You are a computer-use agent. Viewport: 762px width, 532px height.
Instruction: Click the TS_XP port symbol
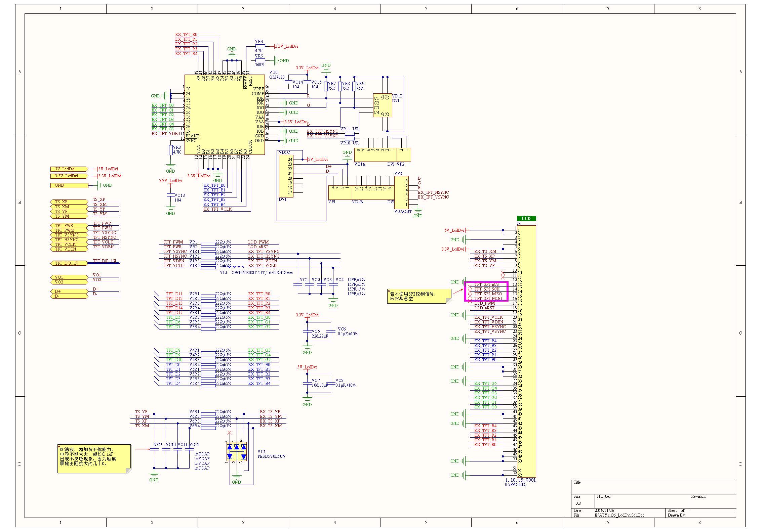(69, 202)
